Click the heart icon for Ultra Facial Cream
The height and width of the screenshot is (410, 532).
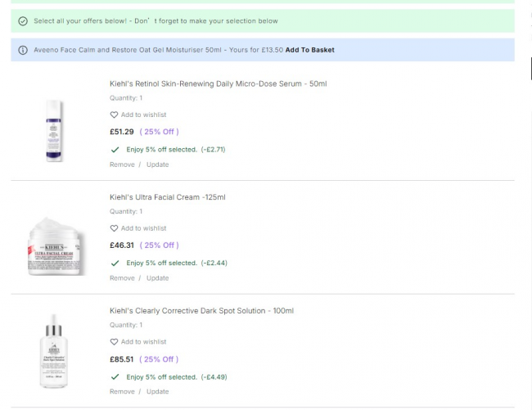114,228
